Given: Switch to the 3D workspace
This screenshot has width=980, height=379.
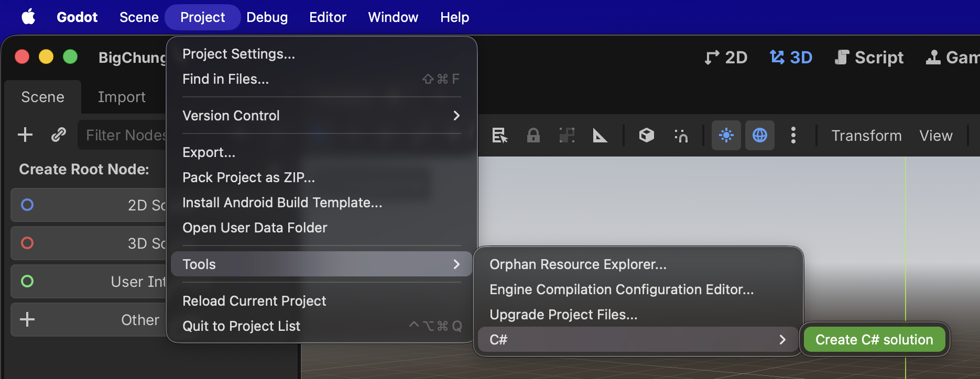Looking at the screenshot, I should (791, 57).
